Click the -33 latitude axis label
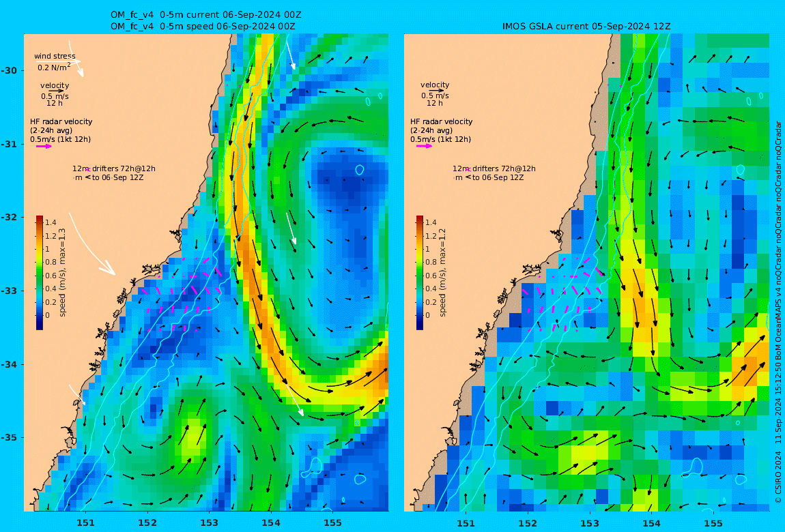The width and height of the screenshot is (785, 532). [8, 291]
